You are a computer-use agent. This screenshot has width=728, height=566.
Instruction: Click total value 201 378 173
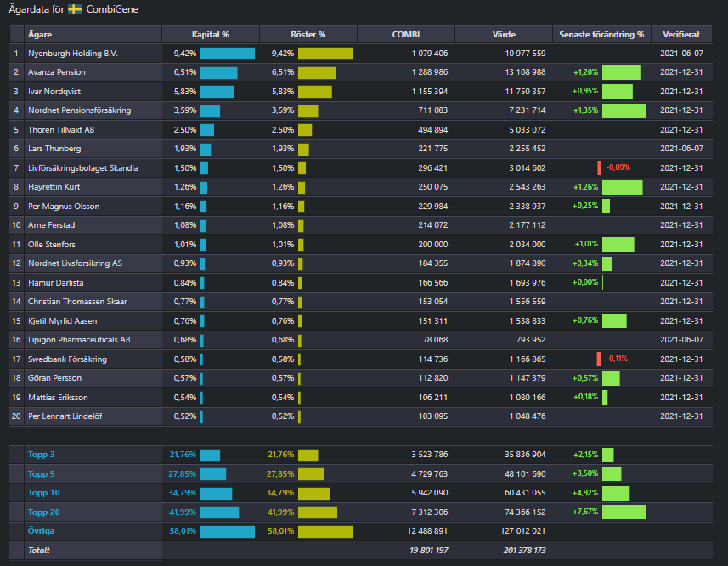(524, 550)
